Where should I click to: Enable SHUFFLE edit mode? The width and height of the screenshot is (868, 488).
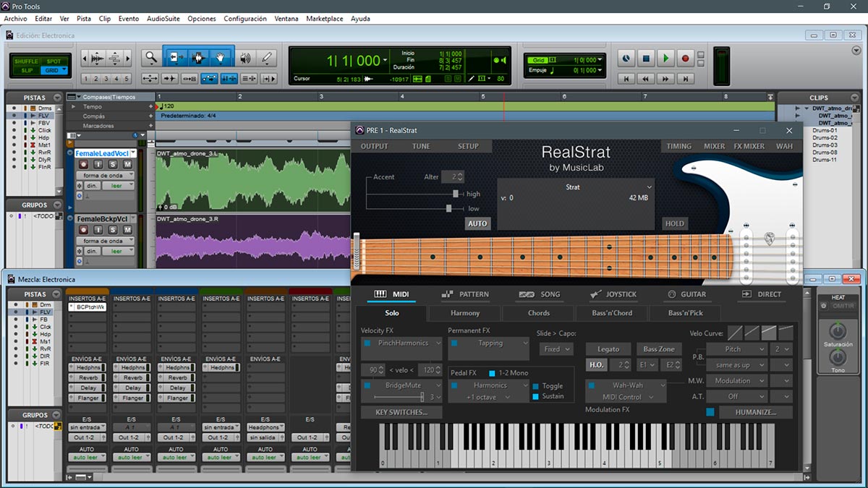[27, 61]
